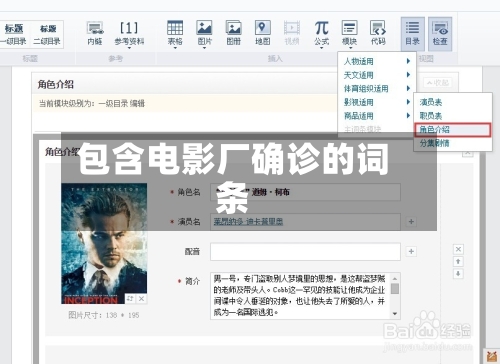This screenshot has width=500, height=364.
Task: Insert a code block with 代码
Action: [378, 33]
